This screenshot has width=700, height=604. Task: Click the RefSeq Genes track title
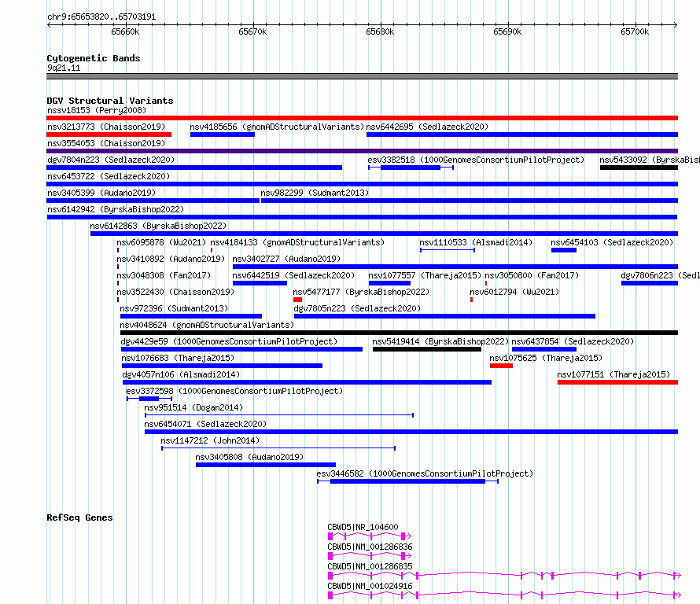pyautogui.click(x=79, y=517)
